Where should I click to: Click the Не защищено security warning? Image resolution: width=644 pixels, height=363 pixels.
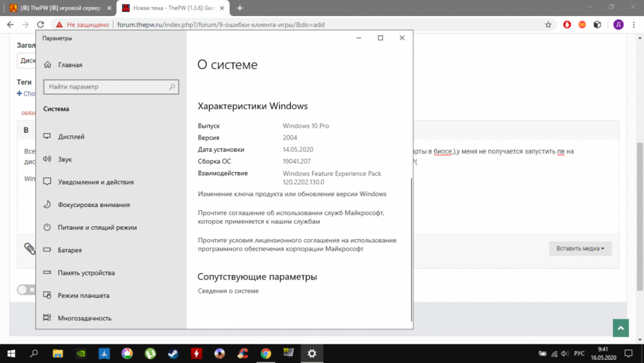[82, 25]
